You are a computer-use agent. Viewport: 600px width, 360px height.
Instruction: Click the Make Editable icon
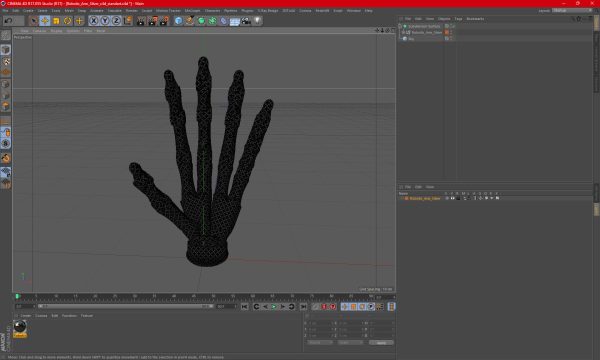(x=5, y=35)
